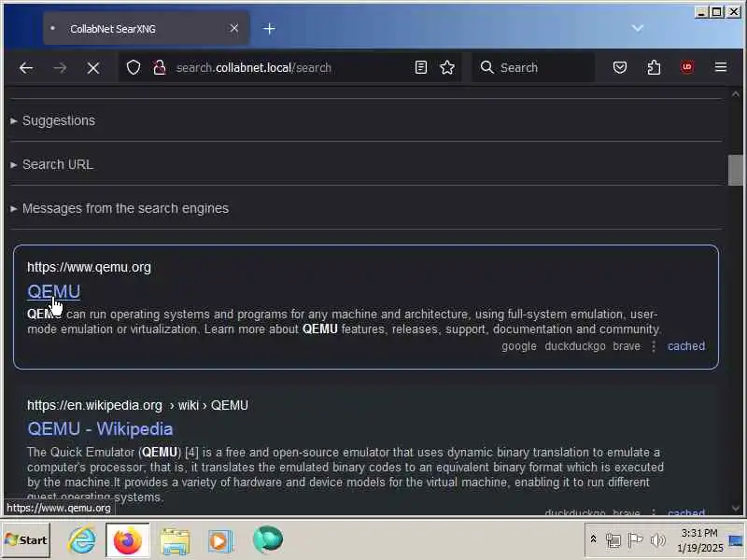Screen dimensions: 747x560
Task: Open the Firefox hamburger menu
Action: click(721, 67)
